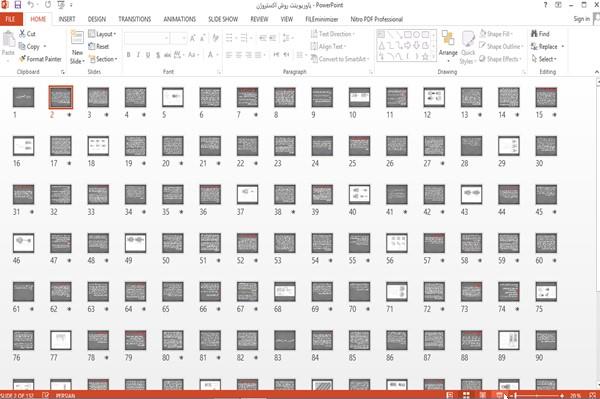Viewport: 600px width, 399px height.
Task: Switch to the SLIDE SHOW tab
Action: pyautogui.click(x=223, y=19)
